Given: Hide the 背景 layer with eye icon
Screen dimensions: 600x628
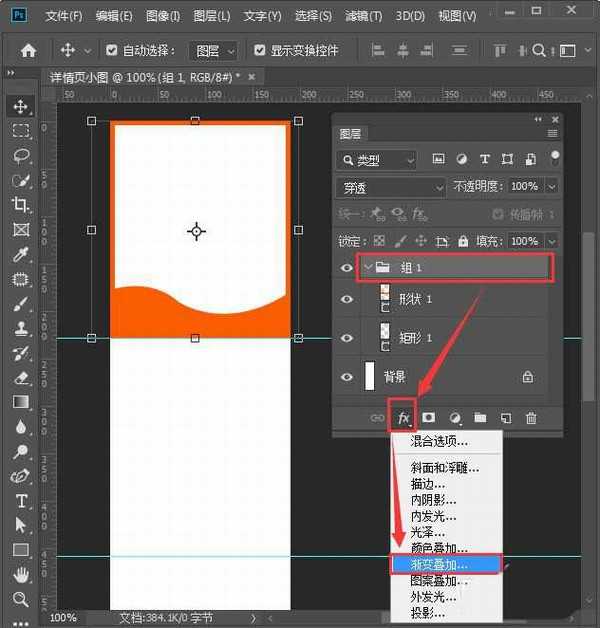Looking at the screenshot, I should pyautogui.click(x=346, y=377).
